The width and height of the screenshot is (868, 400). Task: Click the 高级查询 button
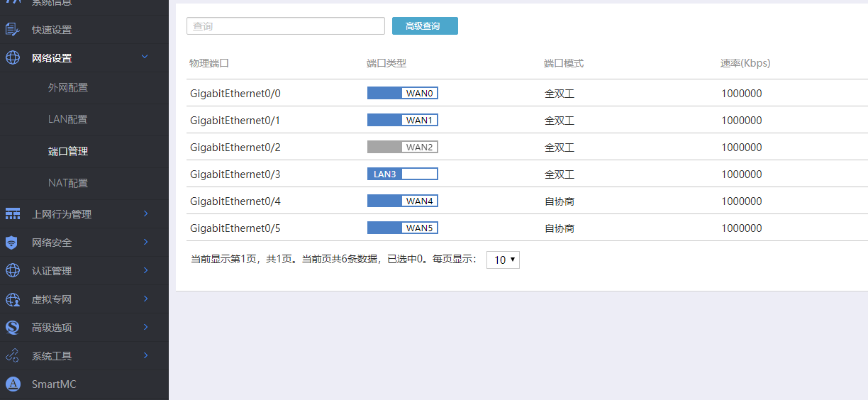[425, 26]
